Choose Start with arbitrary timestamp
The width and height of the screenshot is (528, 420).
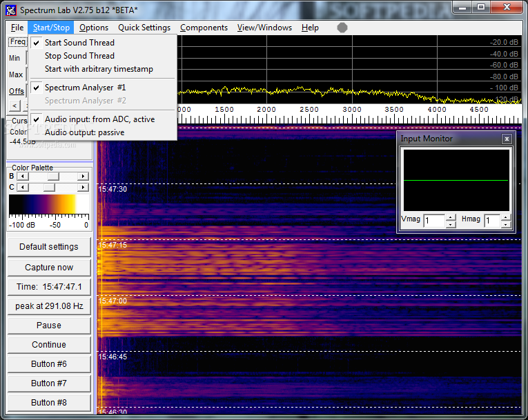(x=103, y=69)
